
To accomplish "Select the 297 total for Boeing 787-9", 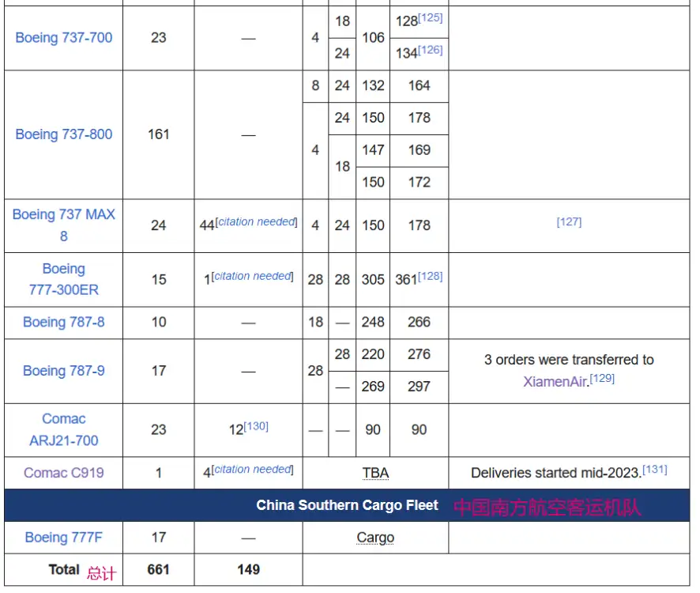I will click(420, 387).
